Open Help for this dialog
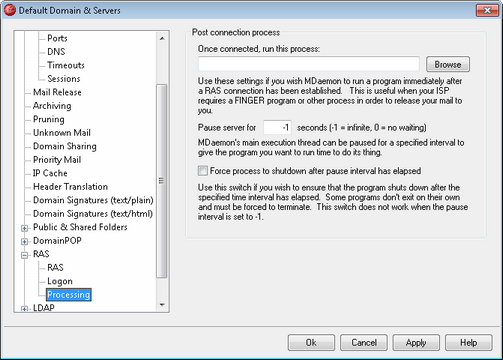The width and height of the screenshot is (503, 360). pos(468,343)
